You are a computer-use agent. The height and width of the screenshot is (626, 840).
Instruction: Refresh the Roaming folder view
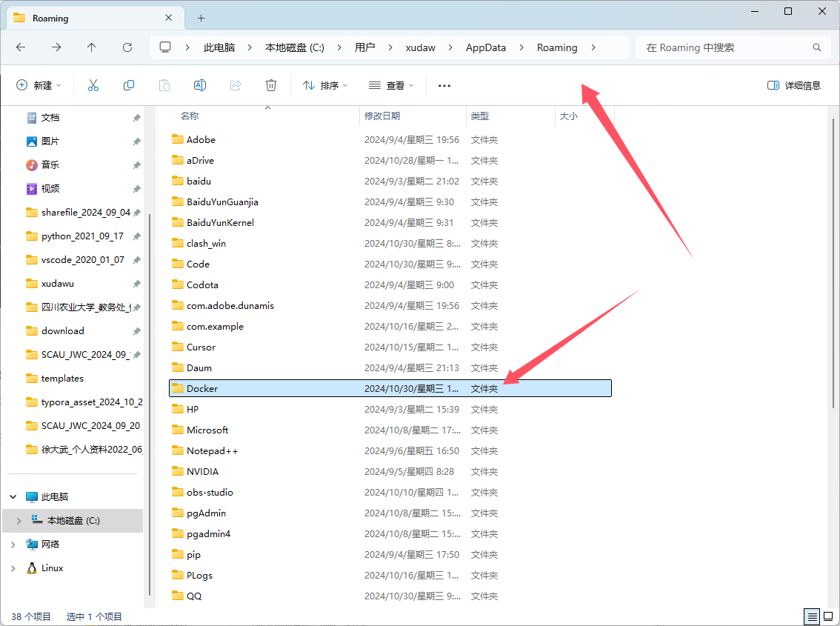(127, 47)
